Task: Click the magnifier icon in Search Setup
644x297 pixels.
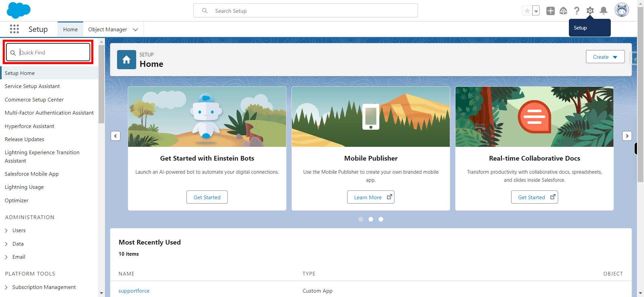Action: tap(205, 11)
